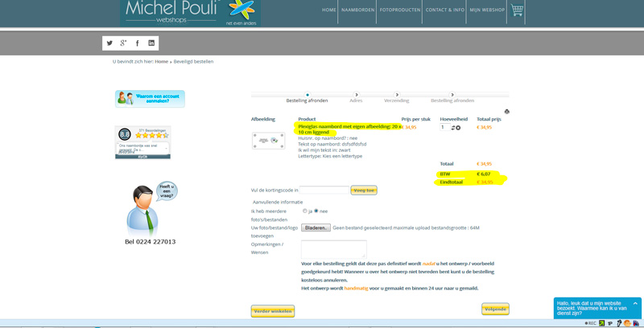Select 'ja' for multiple photos

(305, 211)
